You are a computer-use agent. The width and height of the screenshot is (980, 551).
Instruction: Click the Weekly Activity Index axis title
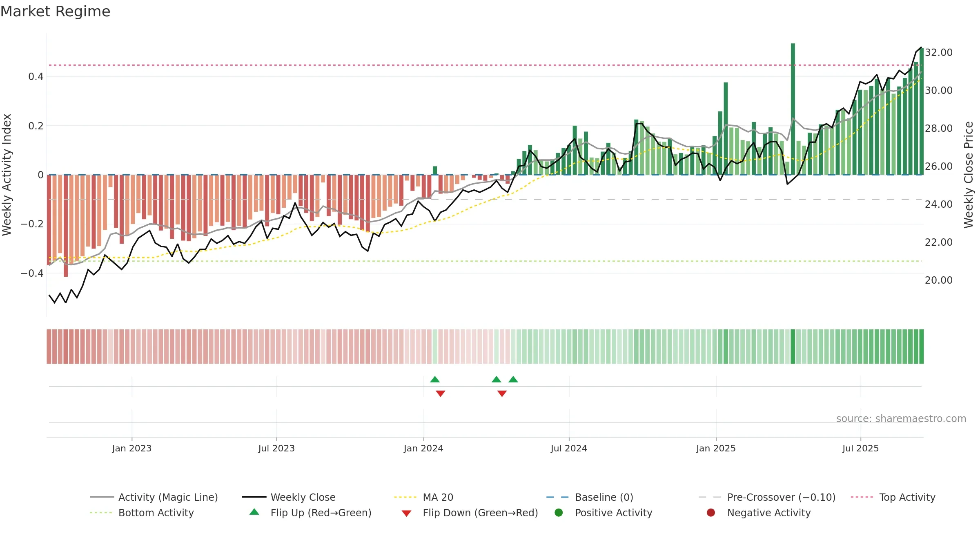tap(7, 175)
